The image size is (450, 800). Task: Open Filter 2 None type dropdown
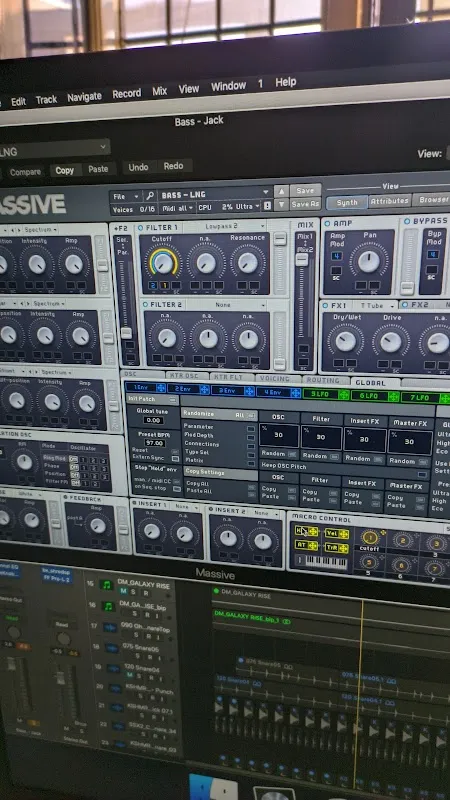tap(227, 305)
